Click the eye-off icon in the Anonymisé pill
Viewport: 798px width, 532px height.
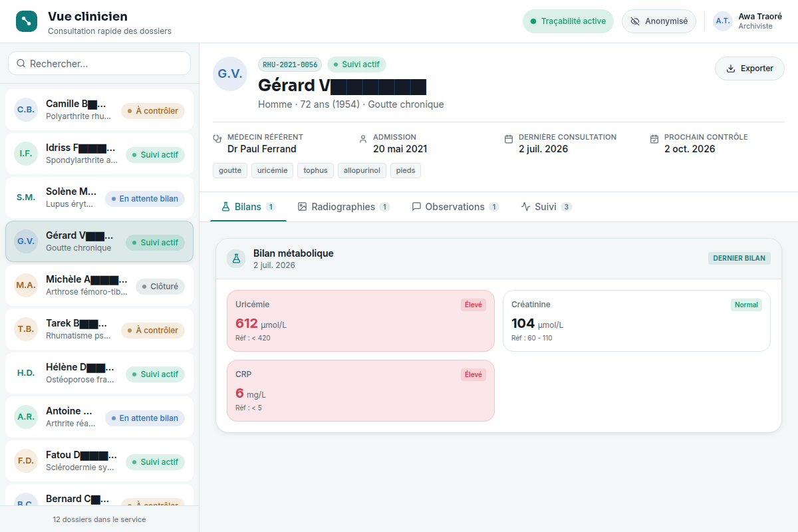635,21
